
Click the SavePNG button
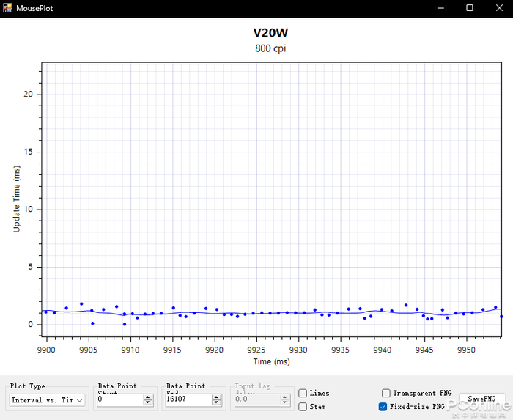pos(482,399)
